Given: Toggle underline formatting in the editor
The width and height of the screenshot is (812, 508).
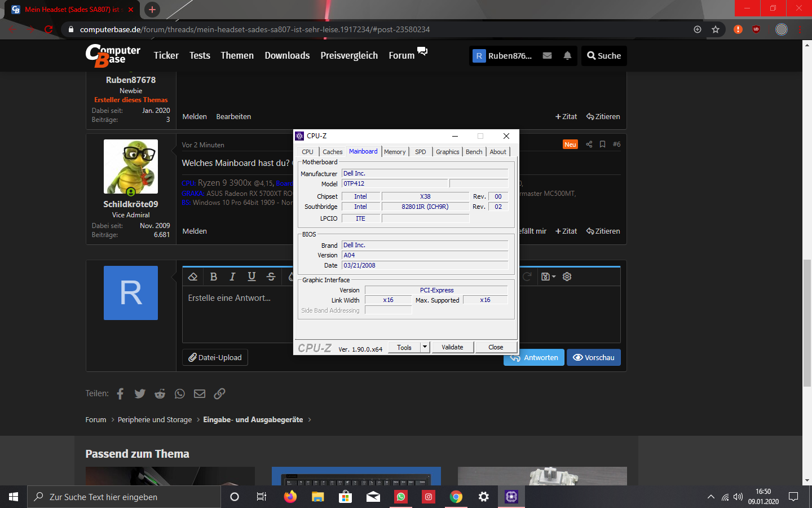Looking at the screenshot, I should coord(251,277).
